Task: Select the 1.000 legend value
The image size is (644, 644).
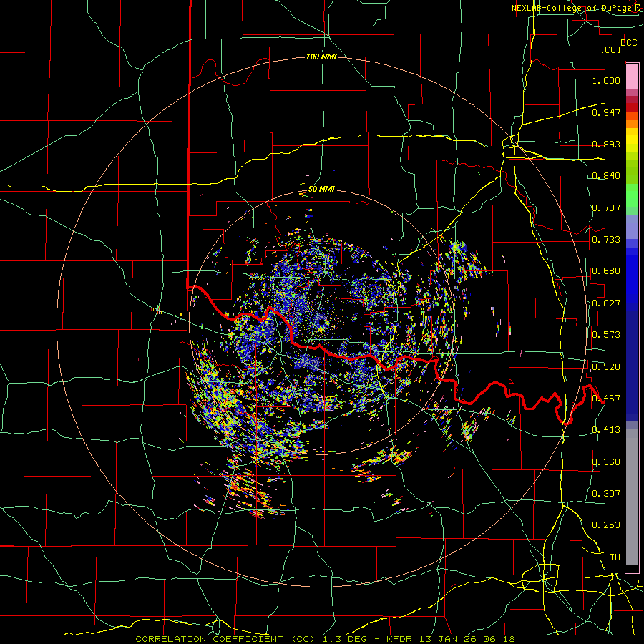Action: (x=606, y=80)
